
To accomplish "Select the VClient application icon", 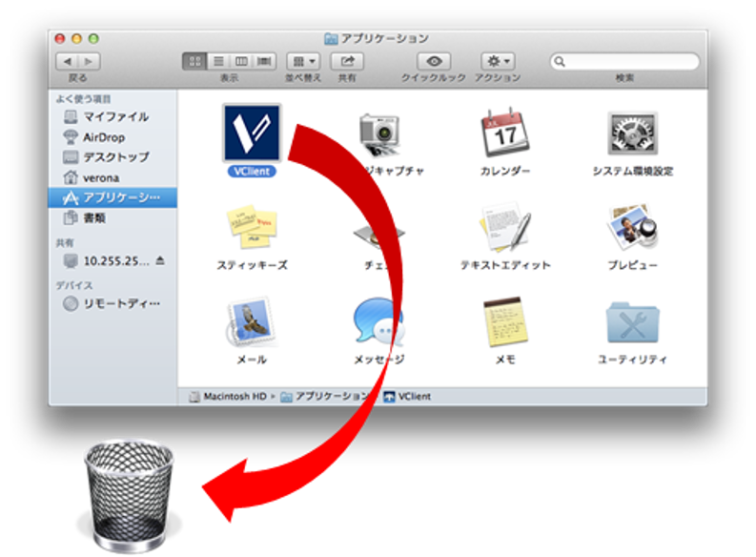I will pos(251,134).
